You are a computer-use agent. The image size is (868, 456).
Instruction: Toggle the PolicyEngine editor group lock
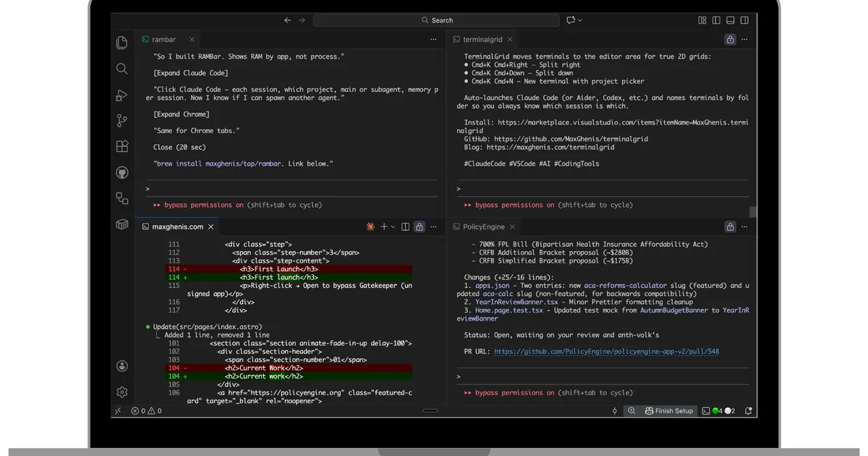click(x=730, y=227)
